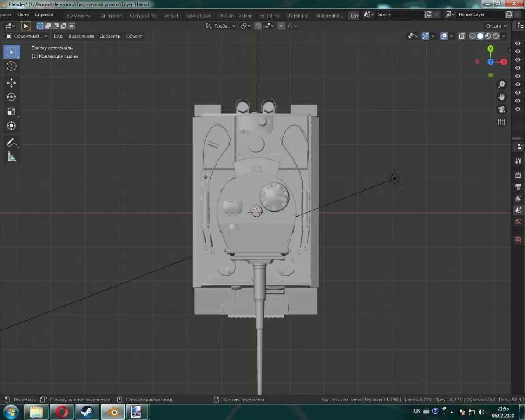
Task: Open the 'Добавить' menu
Action: pos(110,36)
